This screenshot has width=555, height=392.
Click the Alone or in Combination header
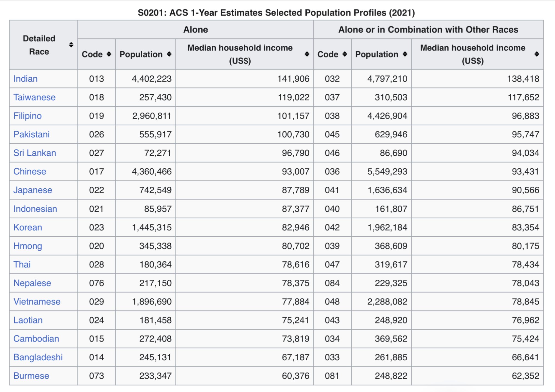pos(428,30)
